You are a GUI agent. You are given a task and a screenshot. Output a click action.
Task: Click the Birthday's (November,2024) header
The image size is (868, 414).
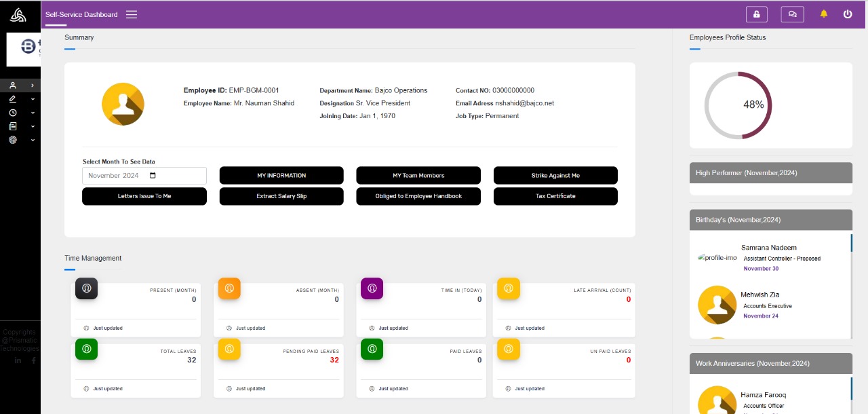(771, 220)
